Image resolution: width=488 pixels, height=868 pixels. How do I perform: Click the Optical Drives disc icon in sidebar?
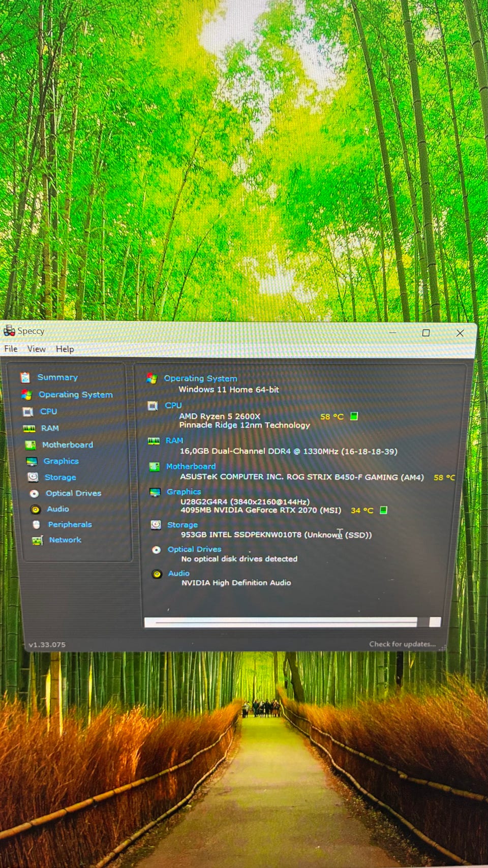[34, 493]
